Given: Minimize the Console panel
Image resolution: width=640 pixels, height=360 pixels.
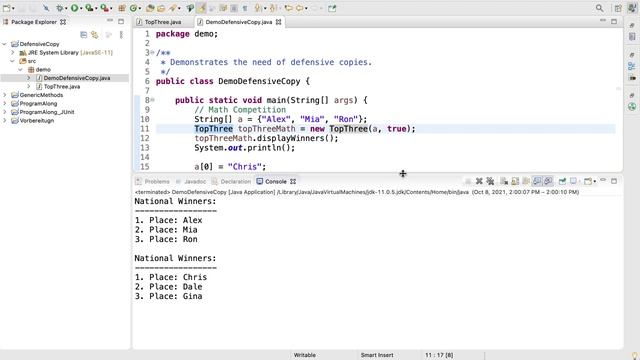Looking at the screenshot, I should (603, 180).
